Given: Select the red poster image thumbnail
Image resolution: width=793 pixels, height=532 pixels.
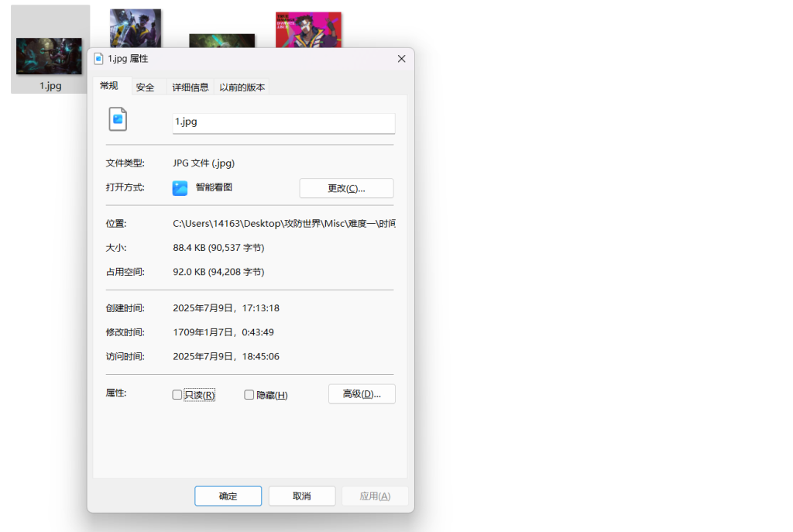Looking at the screenshot, I should 308,29.
